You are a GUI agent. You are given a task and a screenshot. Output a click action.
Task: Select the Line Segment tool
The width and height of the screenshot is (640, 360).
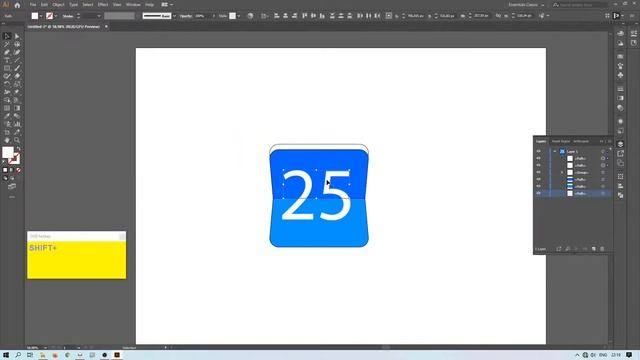[17, 60]
